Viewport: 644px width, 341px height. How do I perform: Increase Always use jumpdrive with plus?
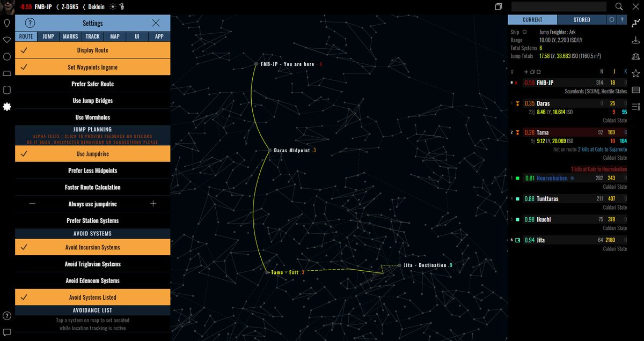point(153,204)
